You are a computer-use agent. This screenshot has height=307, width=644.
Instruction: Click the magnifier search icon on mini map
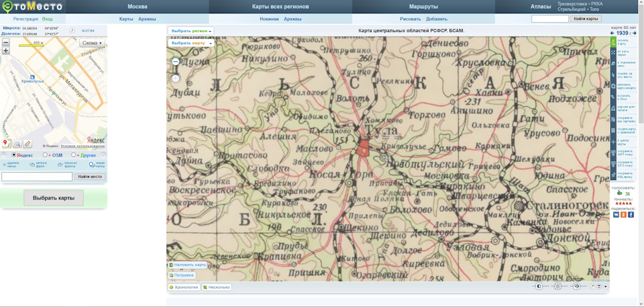(17, 144)
